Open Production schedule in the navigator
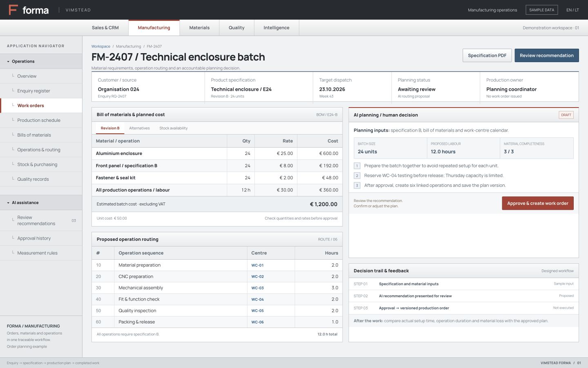 coord(41,120)
